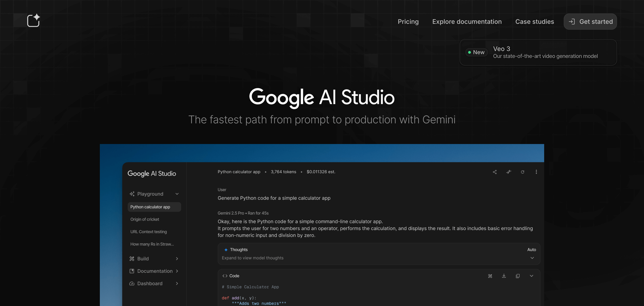Expand the Thoughts panel chevron

[x=532, y=258]
